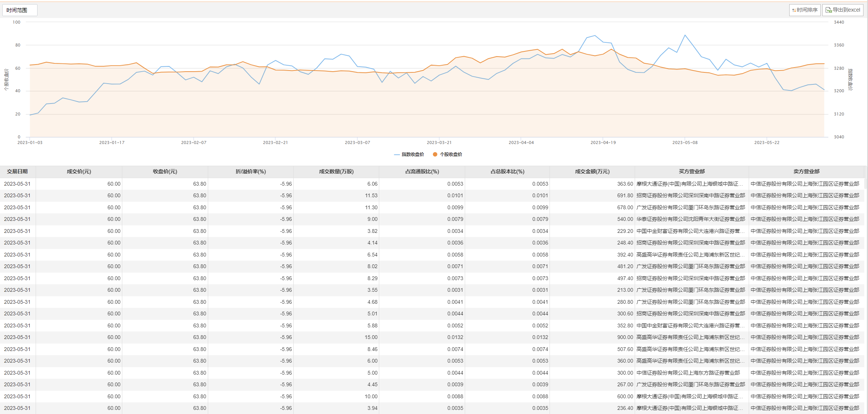Screen dimensions: 868x414
Task: Click 卖方营业部 column header
Action: click(806, 172)
